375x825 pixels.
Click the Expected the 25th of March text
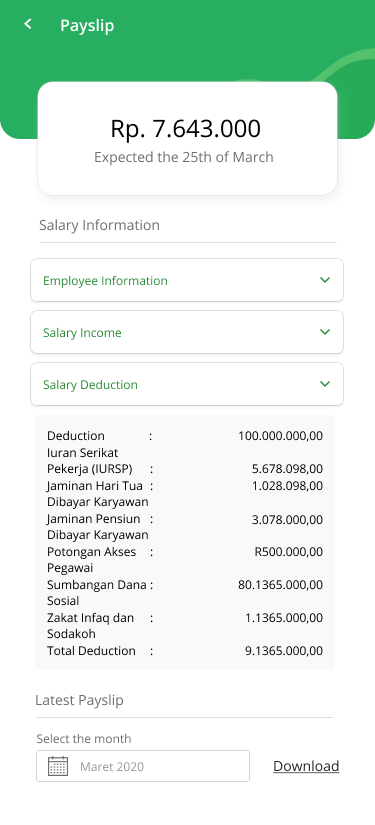184,157
